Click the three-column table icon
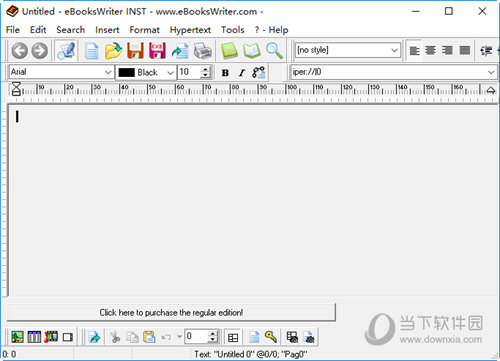 34,337
